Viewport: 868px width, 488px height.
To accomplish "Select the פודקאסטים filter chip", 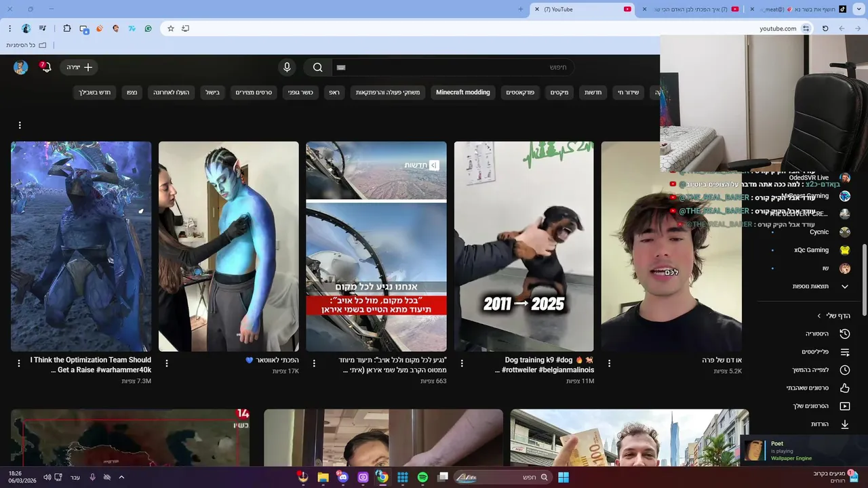I will coord(520,92).
